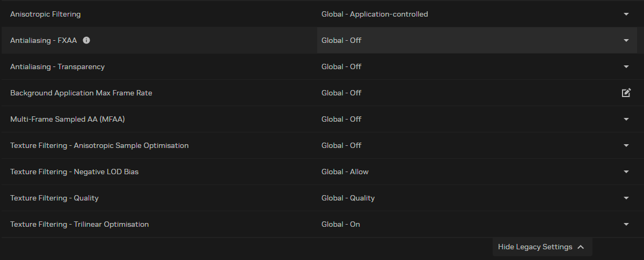Select the Multi-Frame Sampled AA (MFAA) label
This screenshot has height=260, width=644.
pyautogui.click(x=68, y=119)
